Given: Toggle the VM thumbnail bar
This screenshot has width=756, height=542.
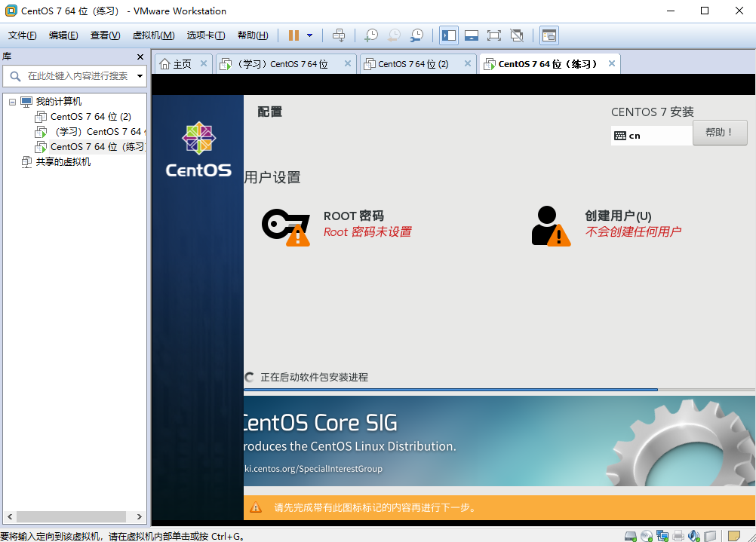Looking at the screenshot, I should (472, 35).
